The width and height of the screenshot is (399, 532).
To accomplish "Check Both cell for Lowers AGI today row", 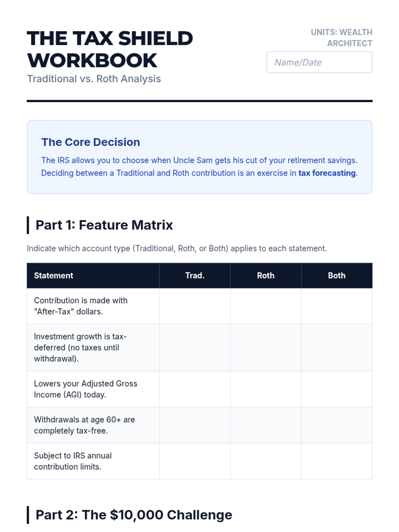I will pyautogui.click(x=337, y=389).
